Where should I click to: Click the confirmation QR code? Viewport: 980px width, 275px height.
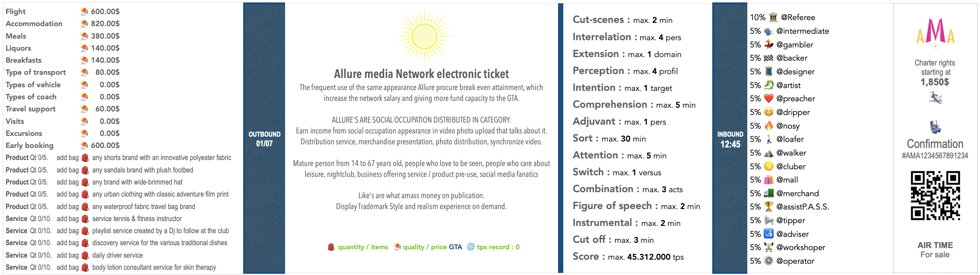tap(935, 196)
